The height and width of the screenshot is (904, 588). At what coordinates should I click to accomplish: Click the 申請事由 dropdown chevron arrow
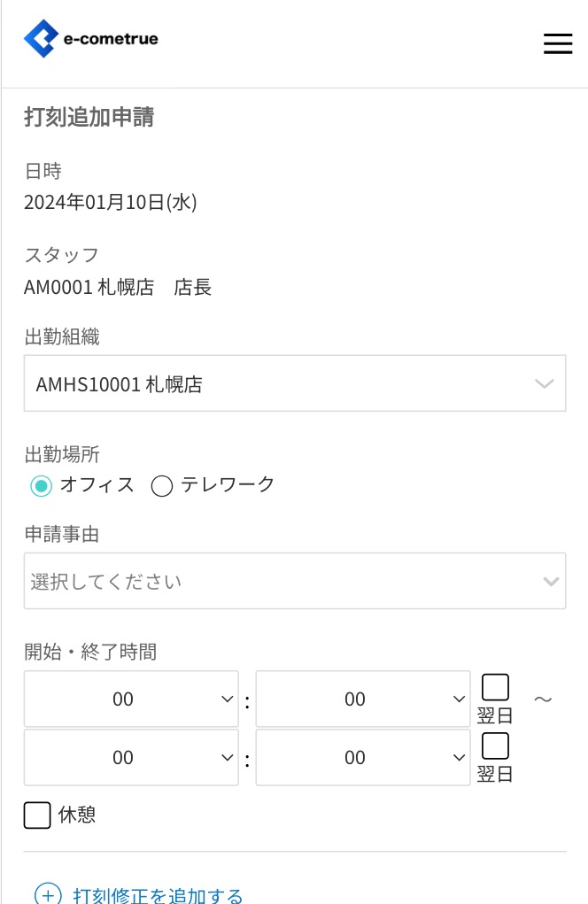click(551, 581)
